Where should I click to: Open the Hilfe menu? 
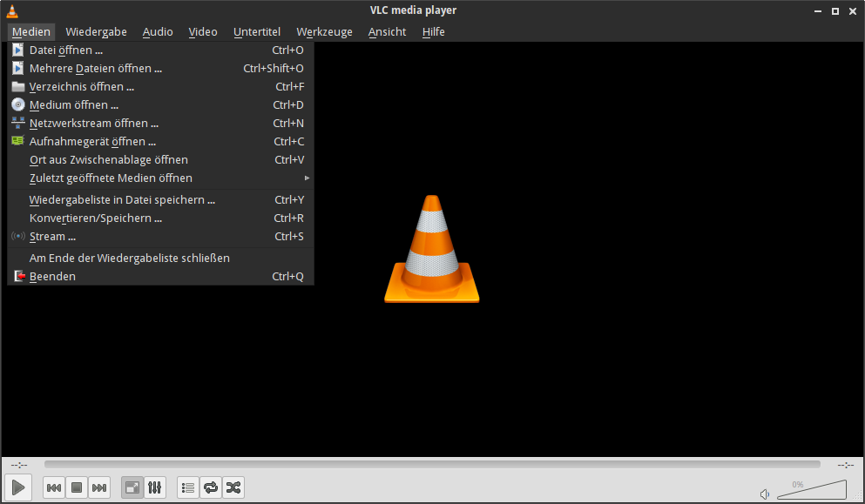point(434,32)
